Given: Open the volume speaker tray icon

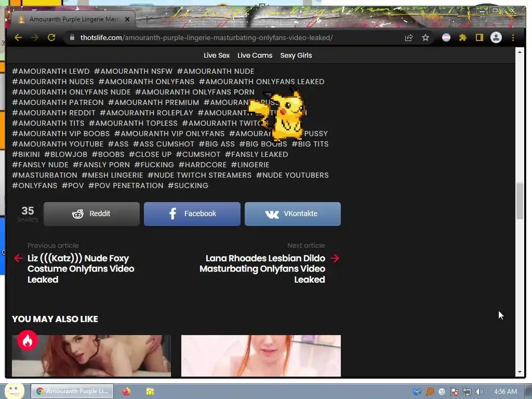Looking at the screenshot, I should tap(480, 392).
